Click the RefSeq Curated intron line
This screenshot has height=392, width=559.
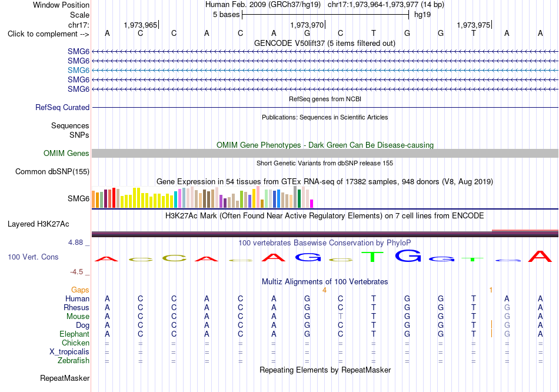click(325, 107)
